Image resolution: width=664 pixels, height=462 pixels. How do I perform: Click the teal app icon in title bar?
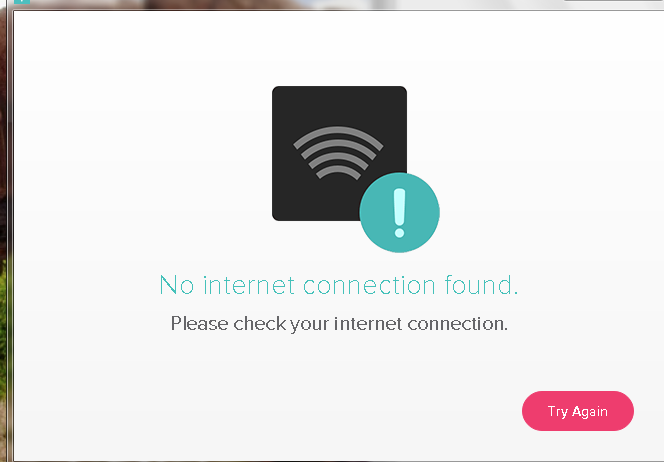coord(22,2)
